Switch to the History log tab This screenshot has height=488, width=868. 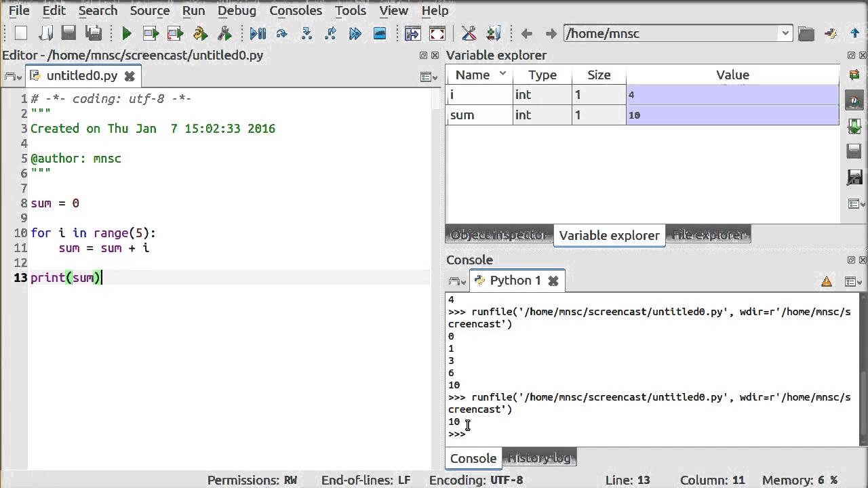coord(539,458)
